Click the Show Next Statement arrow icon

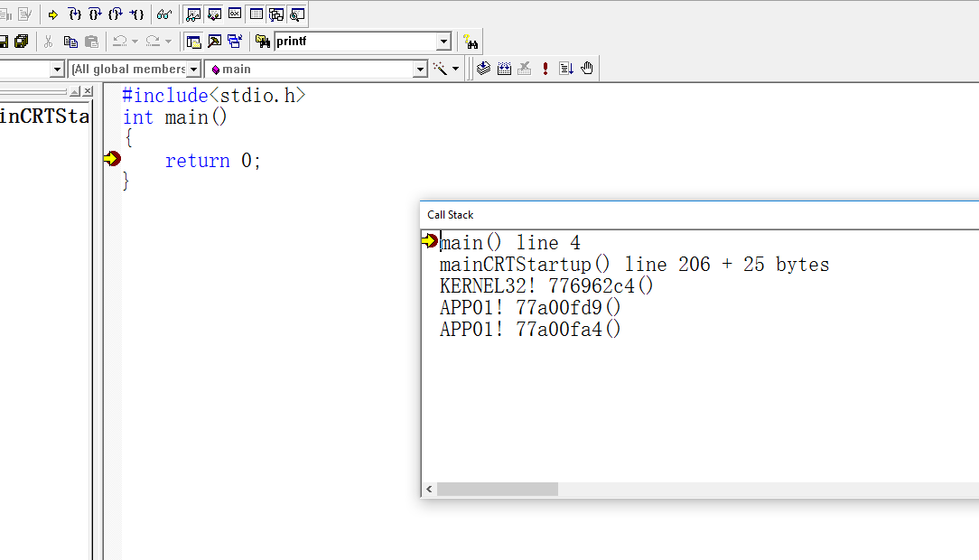click(53, 14)
